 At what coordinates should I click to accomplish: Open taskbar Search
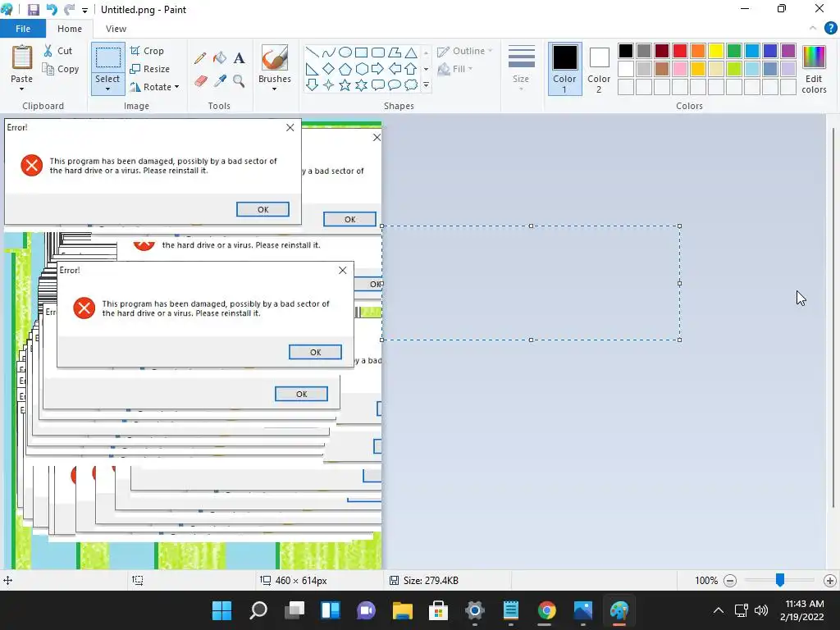(x=258, y=610)
